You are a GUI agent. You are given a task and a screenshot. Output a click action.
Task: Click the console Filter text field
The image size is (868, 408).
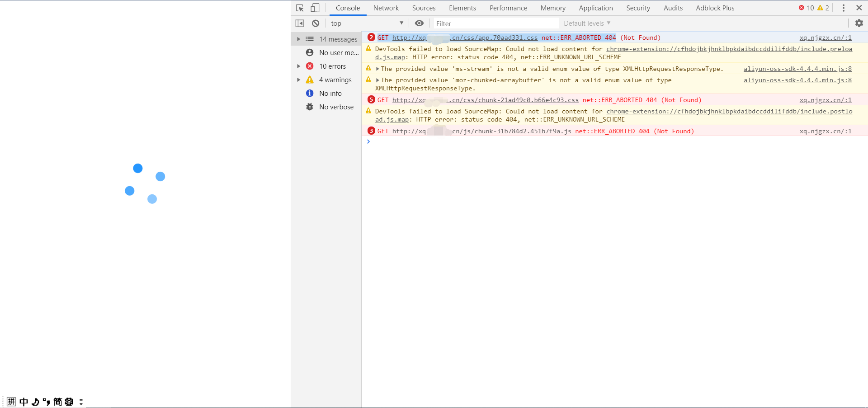pos(495,23)
